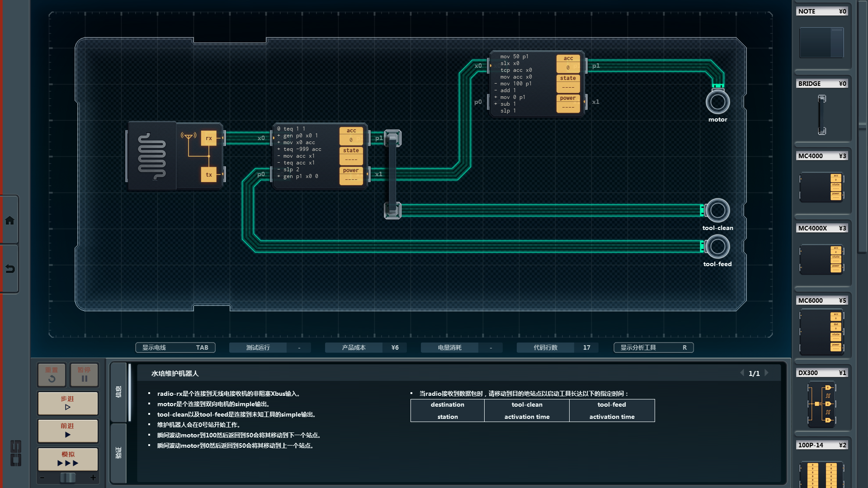Select the NOTE part thumbnail

click(821, 42)
